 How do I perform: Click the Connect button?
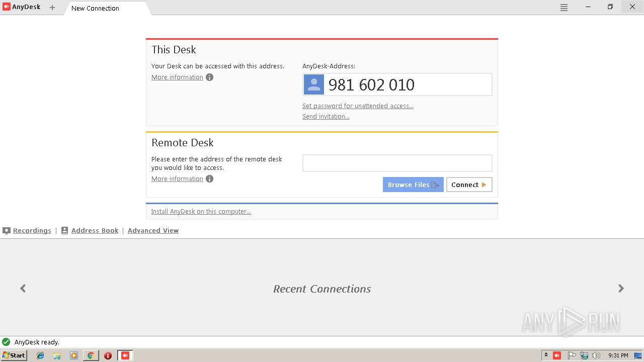469,185
